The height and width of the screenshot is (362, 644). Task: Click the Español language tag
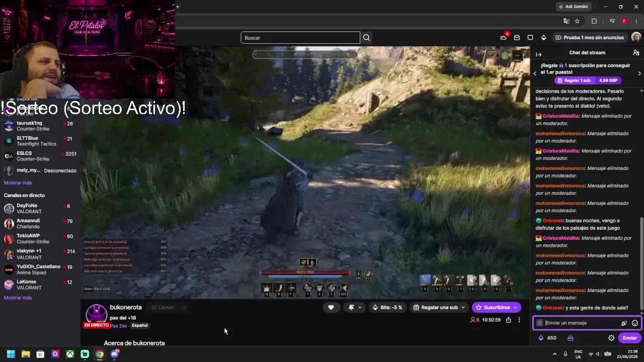click(x=139, y=326)
